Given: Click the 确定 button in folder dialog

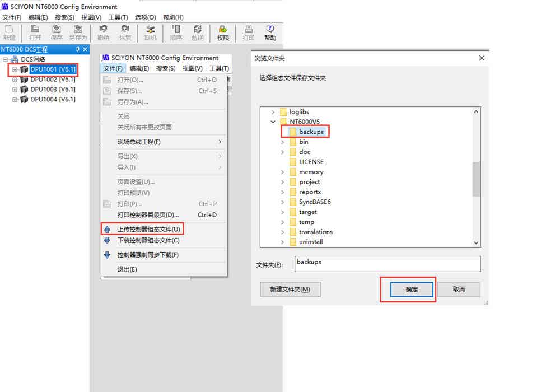Looking at the screenshot, I should point(412,289).
